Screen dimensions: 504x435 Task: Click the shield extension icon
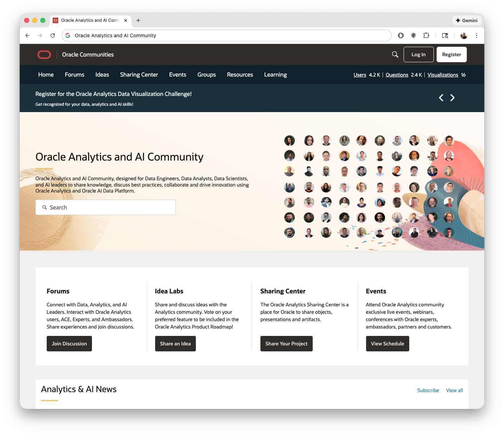click(x=413, y=35)
